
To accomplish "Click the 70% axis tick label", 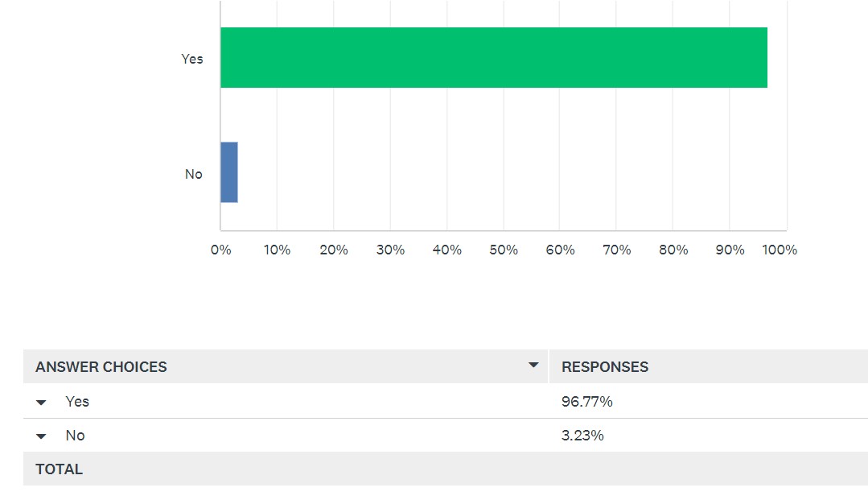I will [617, 250].
